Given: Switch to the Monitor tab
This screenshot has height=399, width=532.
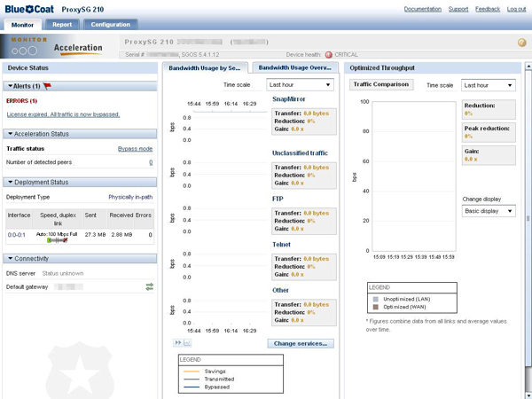Looking at the screenshot, I should pos(22,25).
